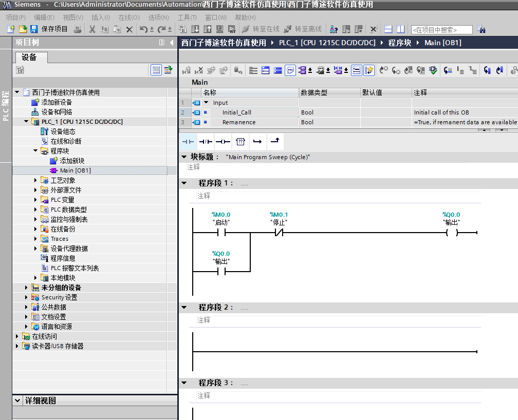Click the PLC 编程 vertical side tab
The image size is (518, 420).
[6, 106]
